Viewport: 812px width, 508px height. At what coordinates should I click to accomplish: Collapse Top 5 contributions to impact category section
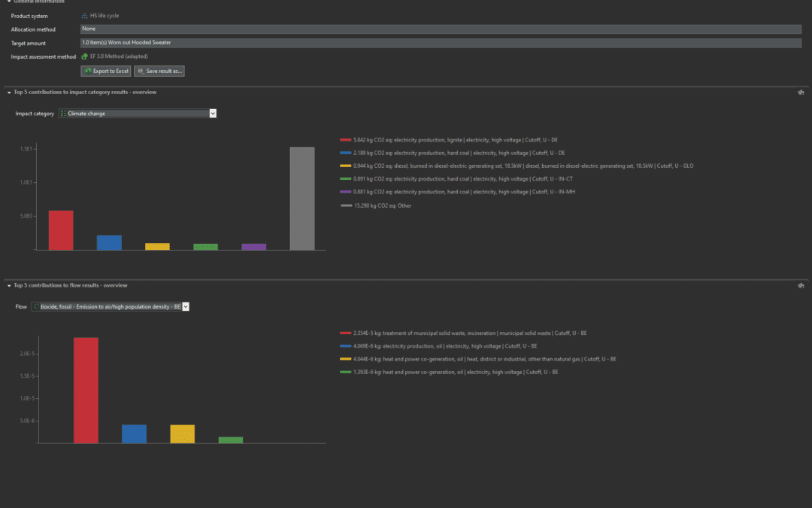[x=8, y=93]
